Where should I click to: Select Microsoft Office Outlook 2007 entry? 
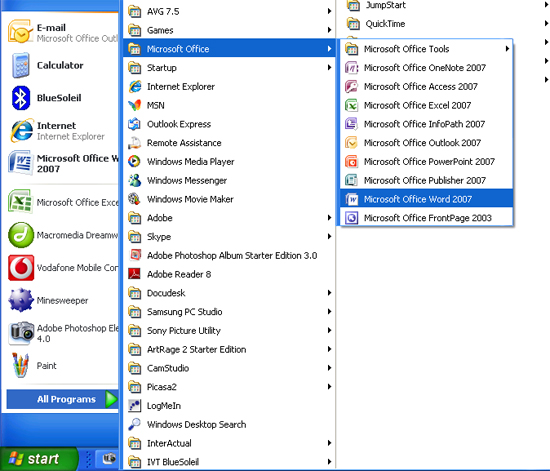(426, 143)
